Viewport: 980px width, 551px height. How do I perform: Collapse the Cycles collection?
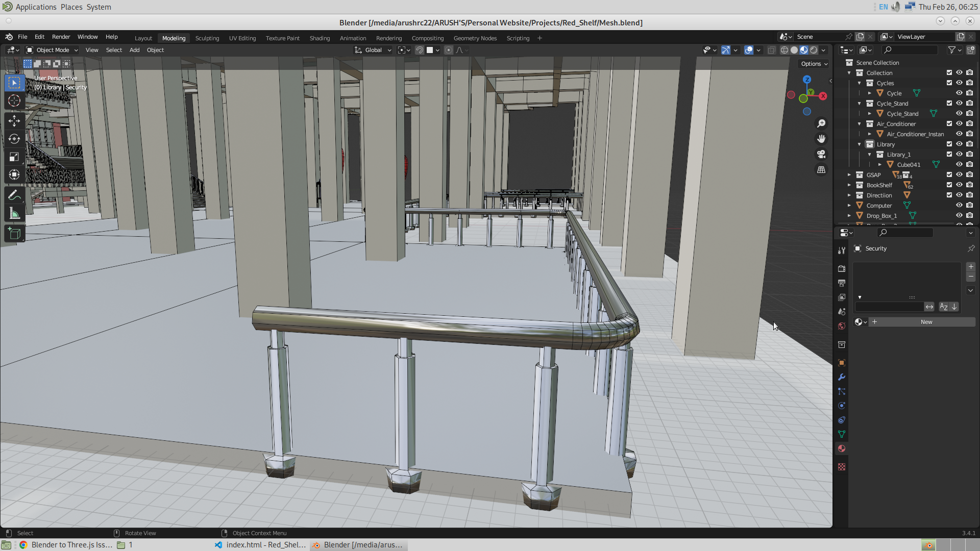click(858, 83)
